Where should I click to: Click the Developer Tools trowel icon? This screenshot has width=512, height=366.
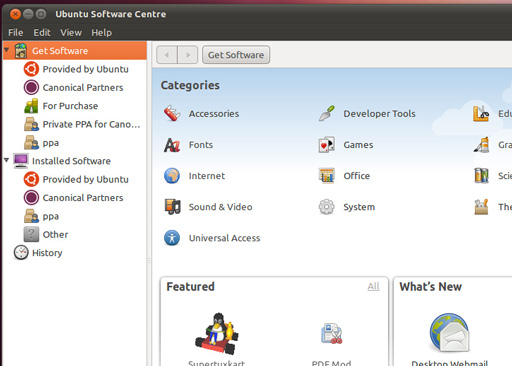pyautogui.click(x=327, y=113)
